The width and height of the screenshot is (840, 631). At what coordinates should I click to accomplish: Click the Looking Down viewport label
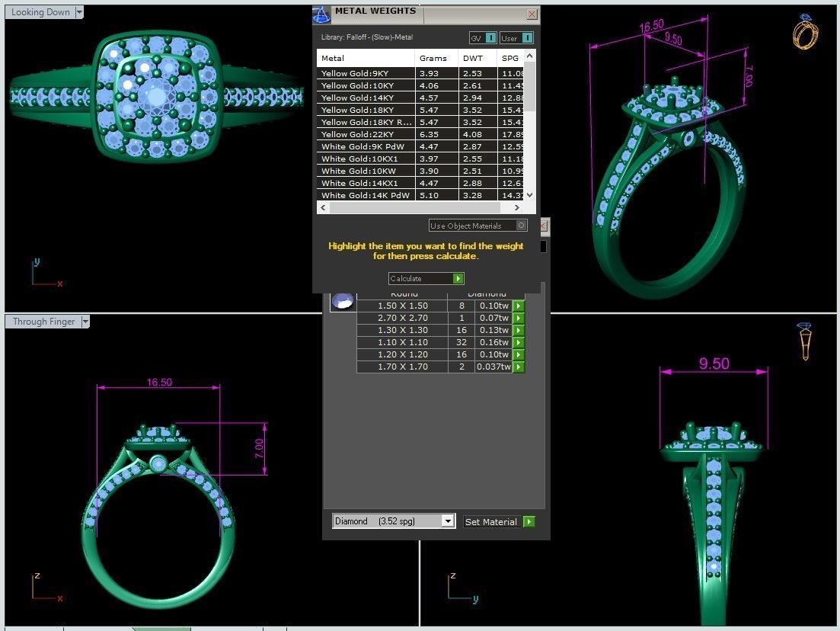(40, 11)
